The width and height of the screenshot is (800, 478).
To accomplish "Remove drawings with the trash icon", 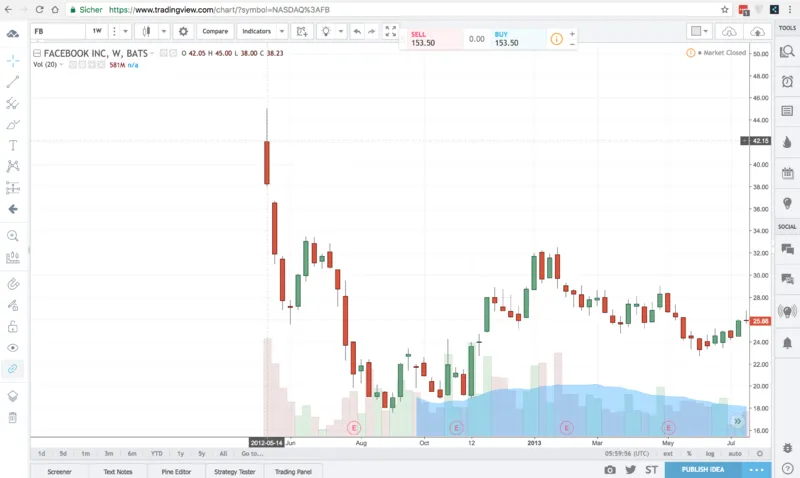I will pyautogui.click(x=13, y=418).
